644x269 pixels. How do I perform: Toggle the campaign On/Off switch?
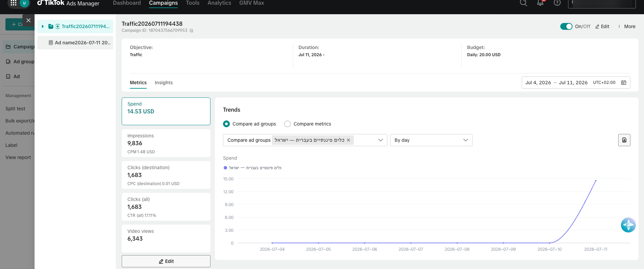pos(566,26)
